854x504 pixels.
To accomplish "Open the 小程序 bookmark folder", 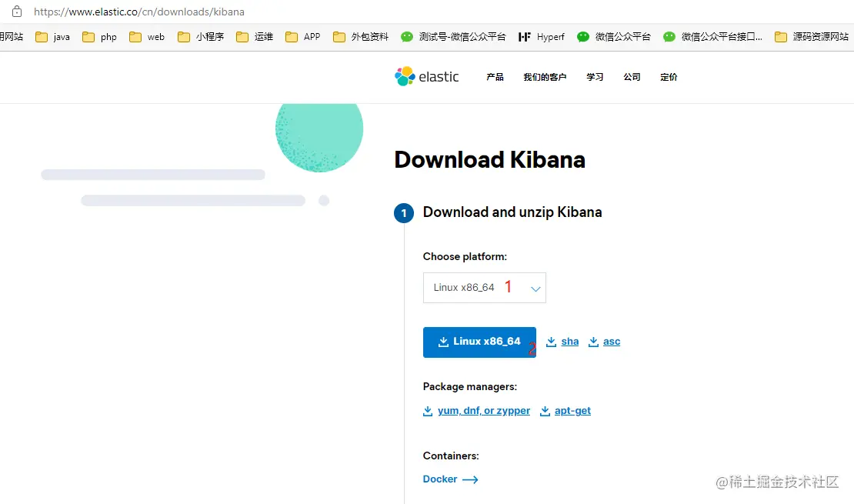I will [x=201, y=36].
